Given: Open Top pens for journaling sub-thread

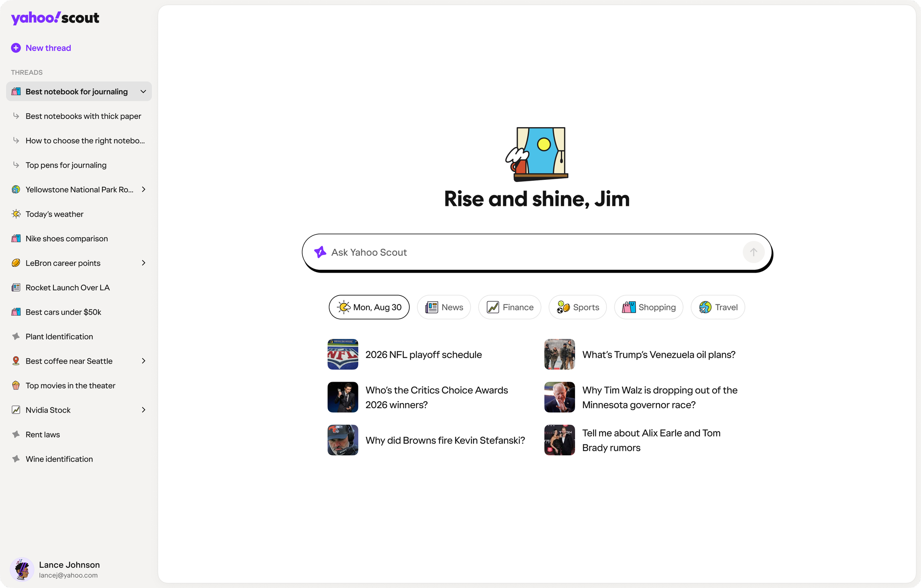Looking at the screenshot, I should (66, 165).
